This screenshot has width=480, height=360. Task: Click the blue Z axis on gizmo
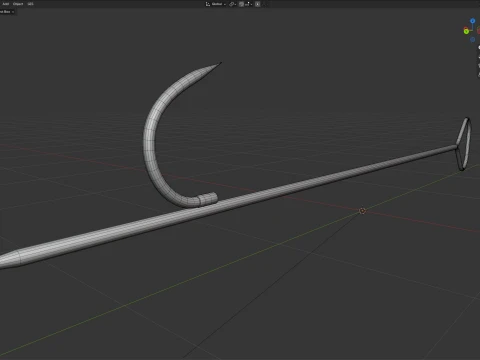pos(473,21)
